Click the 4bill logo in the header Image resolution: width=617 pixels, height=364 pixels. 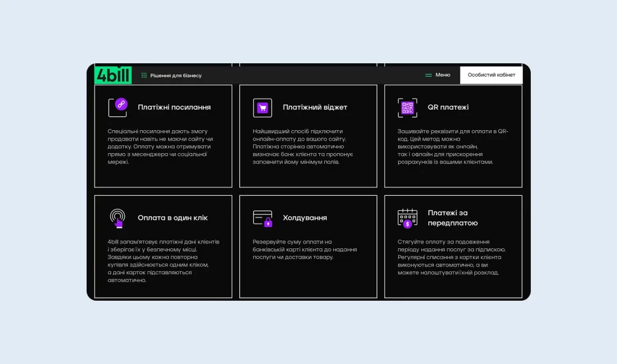(112, 74)
